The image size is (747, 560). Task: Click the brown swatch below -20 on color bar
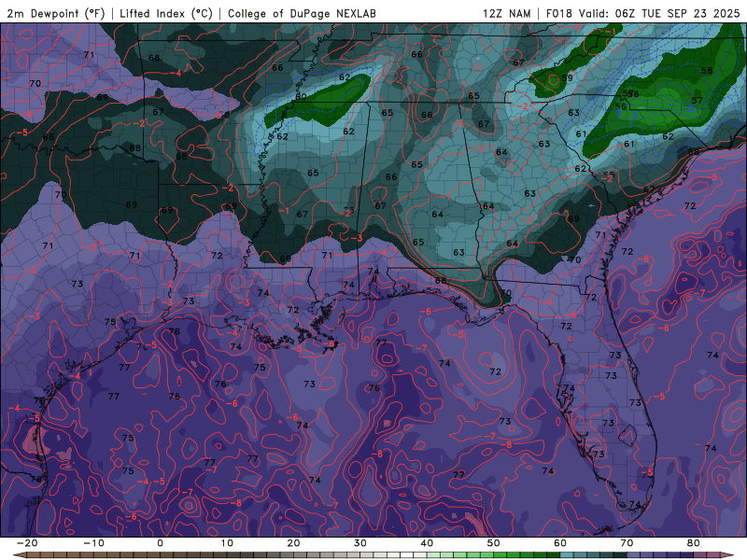click(x=34, y=555)
